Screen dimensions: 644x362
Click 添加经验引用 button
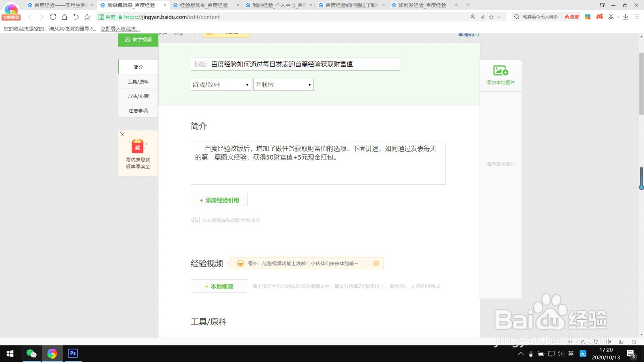click(219, 200)
